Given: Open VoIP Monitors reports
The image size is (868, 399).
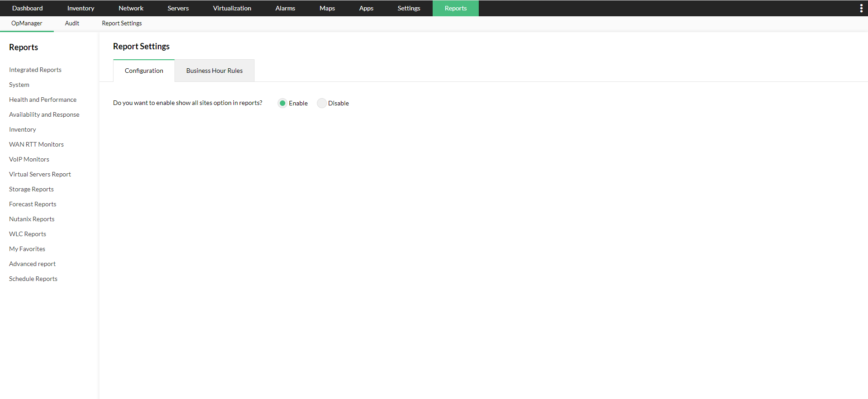Looking at the screenshot, I should pyautogui.click(x=29, y=159).
